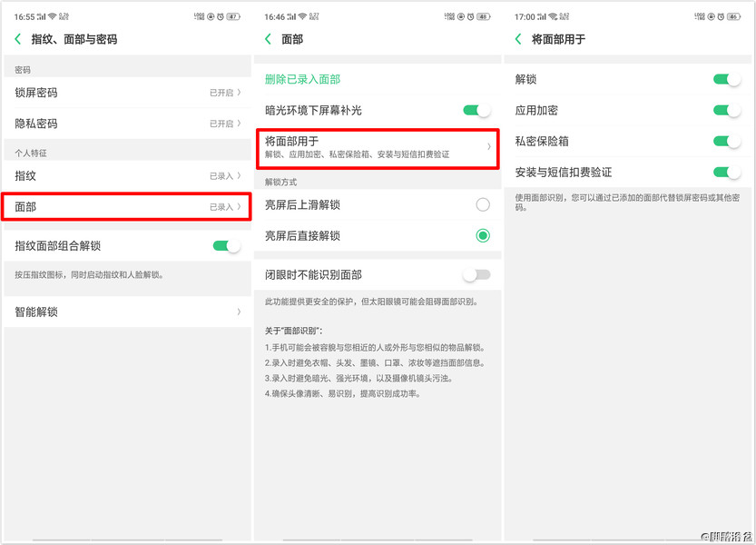
Task: Select the 面部 menu entry
Action: pyautogui.click(x=127, y=206)
